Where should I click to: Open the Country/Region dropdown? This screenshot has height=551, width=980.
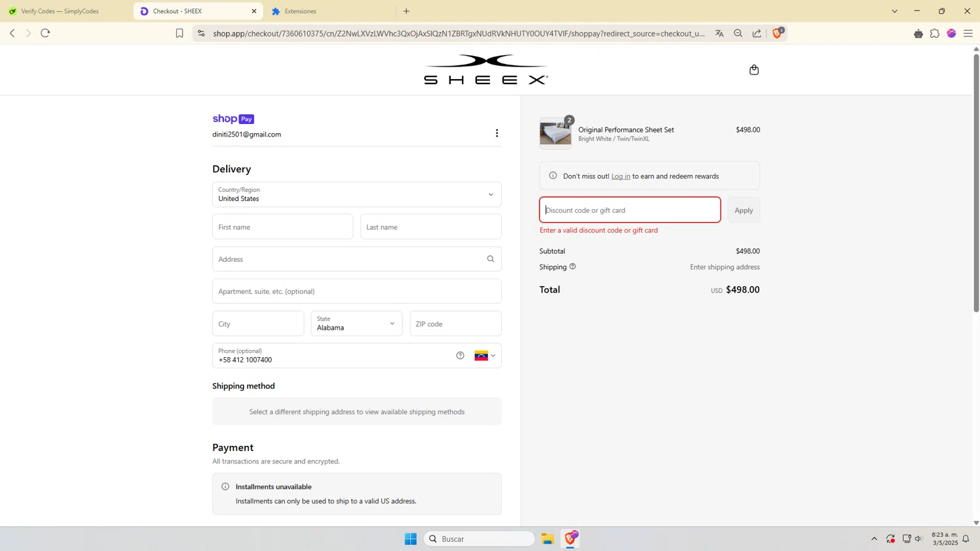357,195
